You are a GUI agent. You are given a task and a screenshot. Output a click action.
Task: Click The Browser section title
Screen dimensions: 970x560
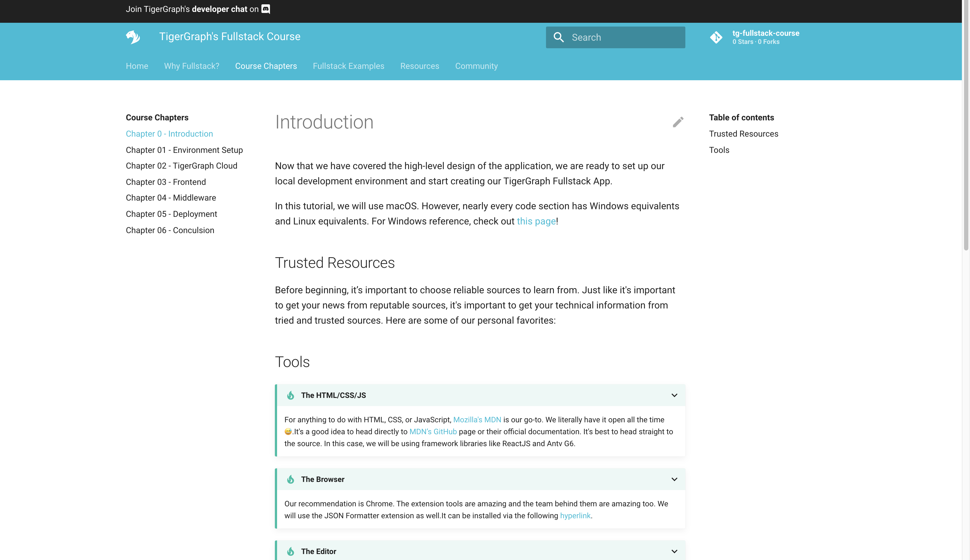(x=323, y=479)
